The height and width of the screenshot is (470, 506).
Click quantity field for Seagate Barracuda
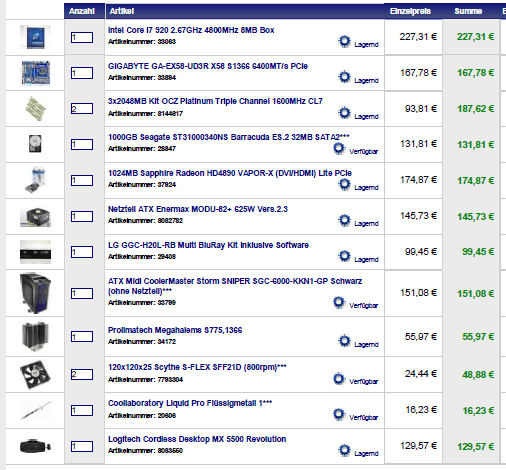[82, 144]
